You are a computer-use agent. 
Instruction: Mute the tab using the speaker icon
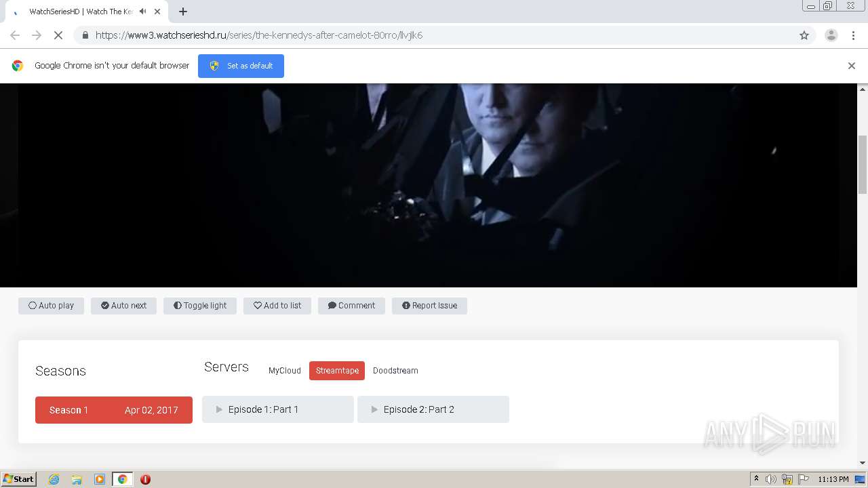142,12
